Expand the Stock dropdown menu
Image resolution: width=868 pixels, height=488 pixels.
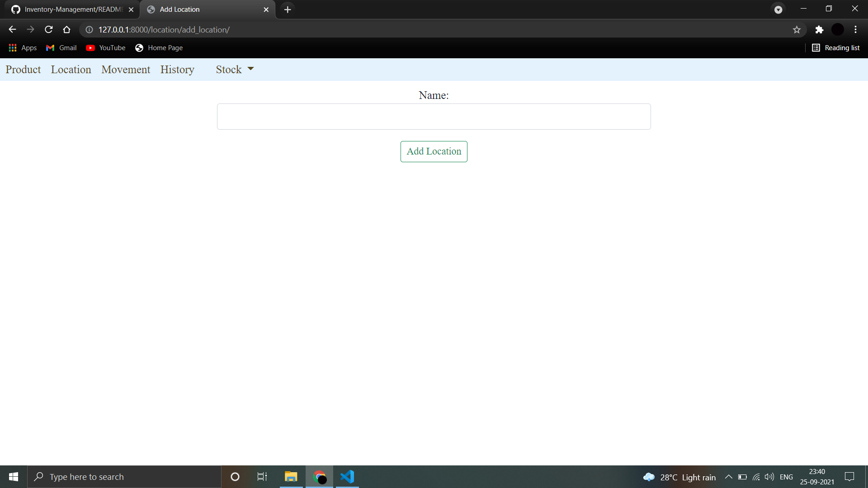coord(234,69)
